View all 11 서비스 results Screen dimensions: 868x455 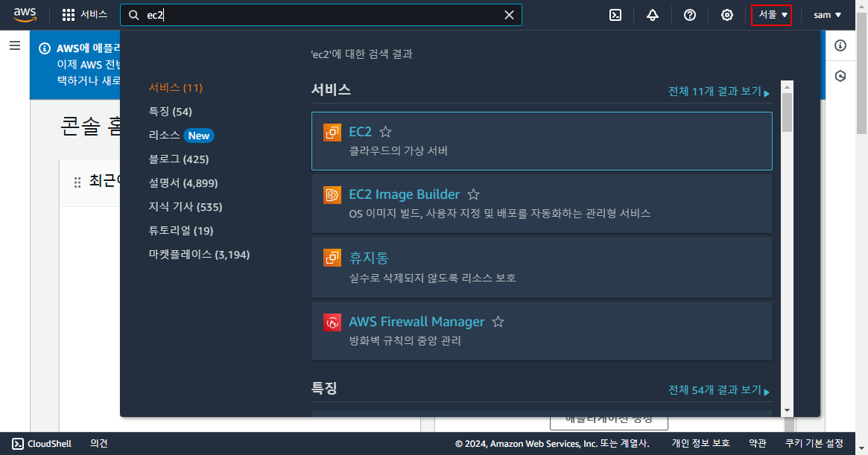click(x=718, y=92)
